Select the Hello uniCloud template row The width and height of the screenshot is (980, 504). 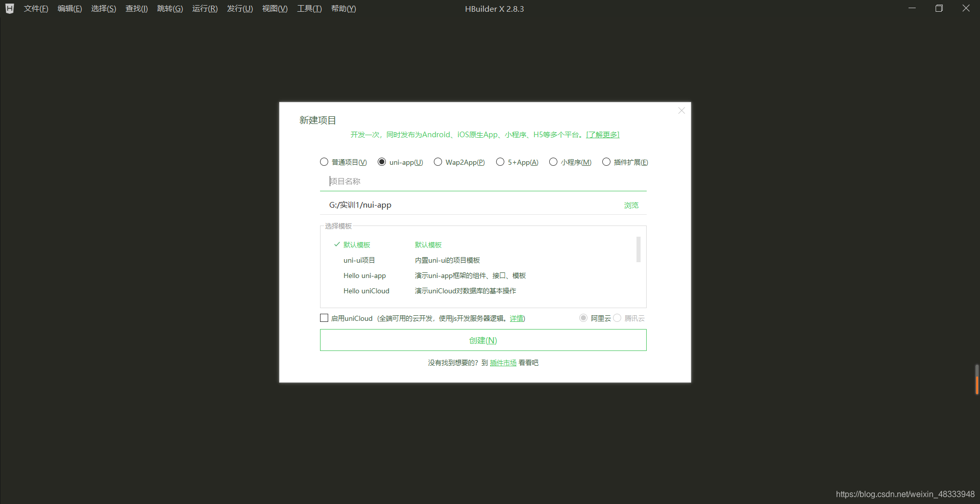coord(480,291)
